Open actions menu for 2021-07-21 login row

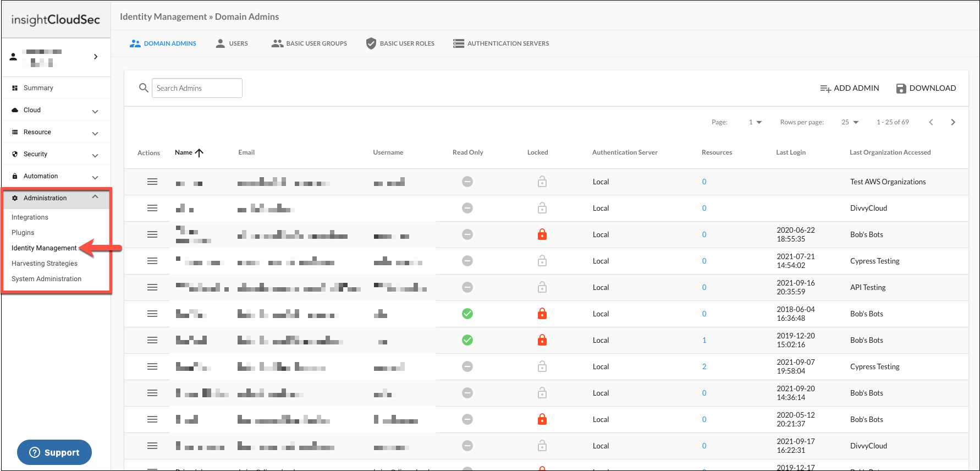152,261
